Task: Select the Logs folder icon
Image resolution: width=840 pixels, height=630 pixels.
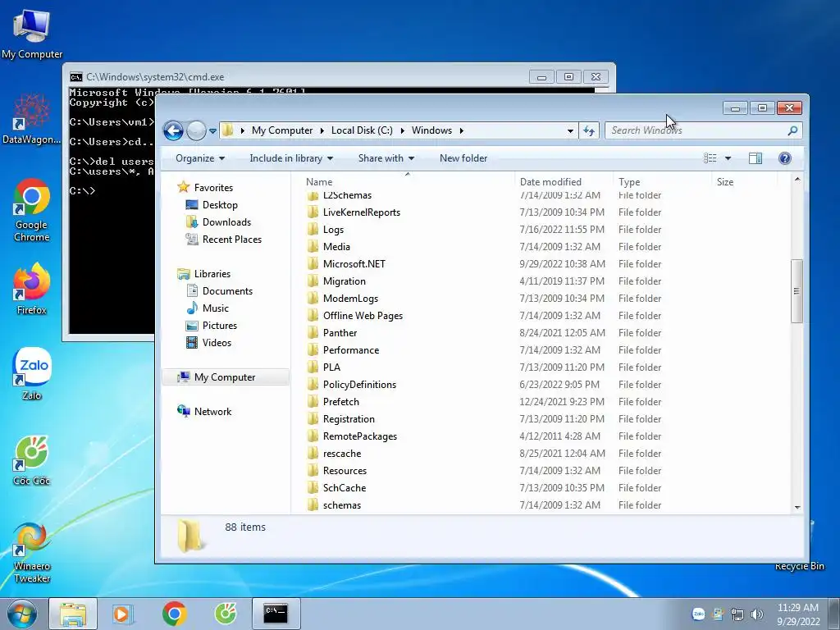Action: coord(313,230)
